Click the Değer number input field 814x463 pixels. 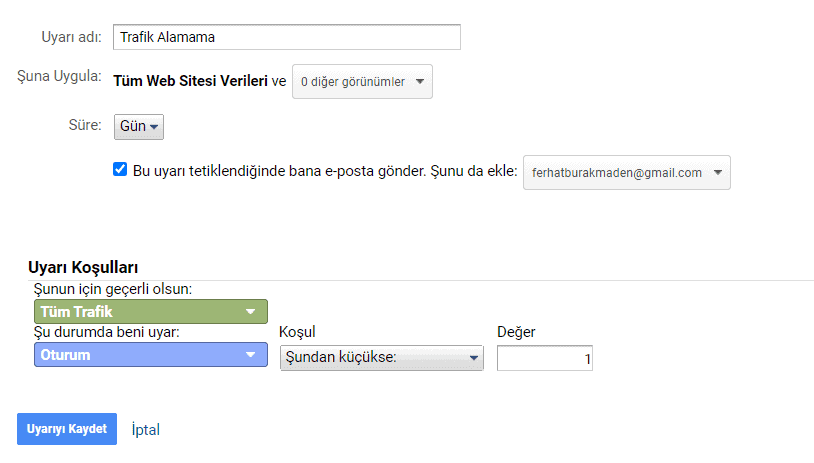(544, 358)
